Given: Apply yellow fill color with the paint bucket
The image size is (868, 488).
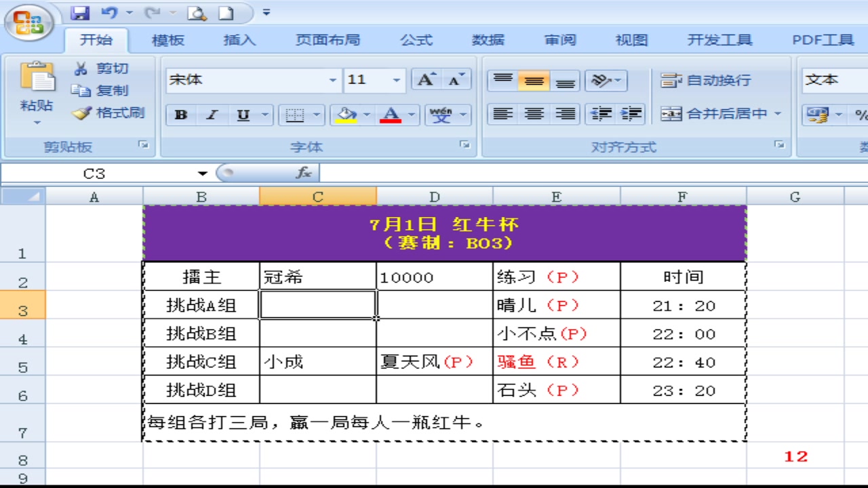Looking at the screenshot, I should [347, 115].
